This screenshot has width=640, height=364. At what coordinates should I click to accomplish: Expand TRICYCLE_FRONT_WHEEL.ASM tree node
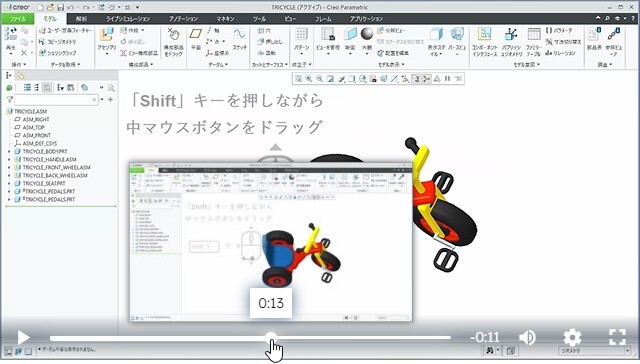click(9, 167)
